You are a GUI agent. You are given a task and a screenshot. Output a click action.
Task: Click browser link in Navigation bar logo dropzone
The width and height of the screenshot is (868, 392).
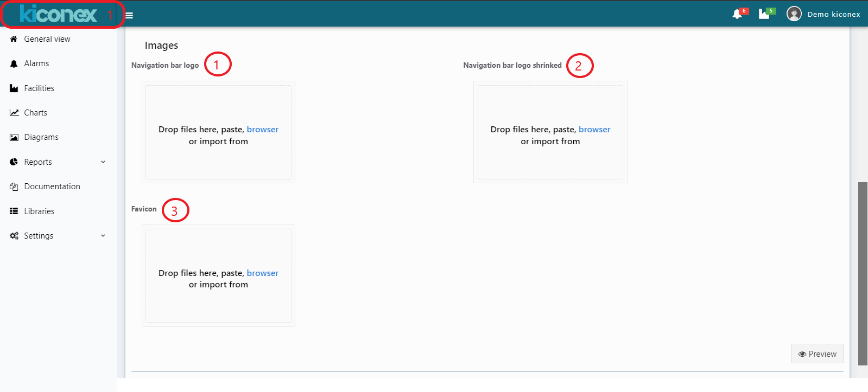(263, 130)
